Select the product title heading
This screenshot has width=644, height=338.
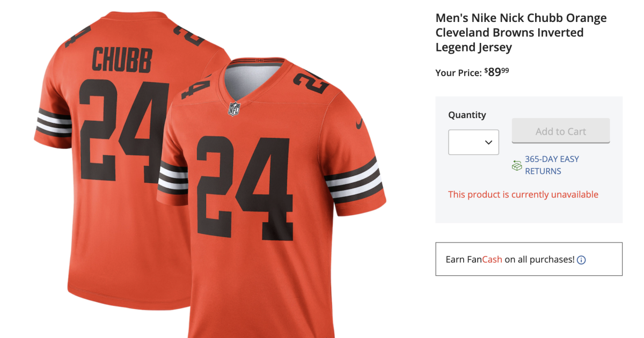[x=521, y=32]
